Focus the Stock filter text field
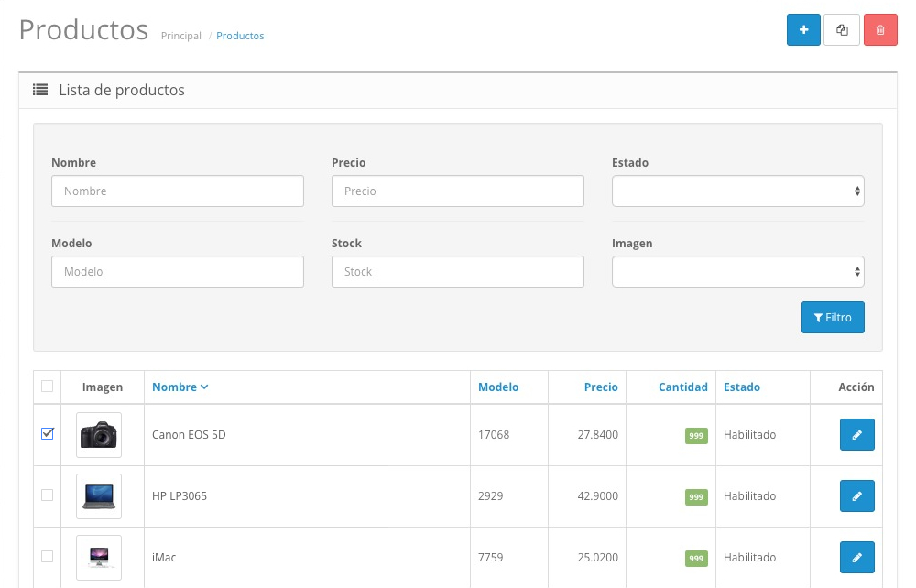Screen dimensions: 916x588 pyautogui.click(x=457, y=272)
